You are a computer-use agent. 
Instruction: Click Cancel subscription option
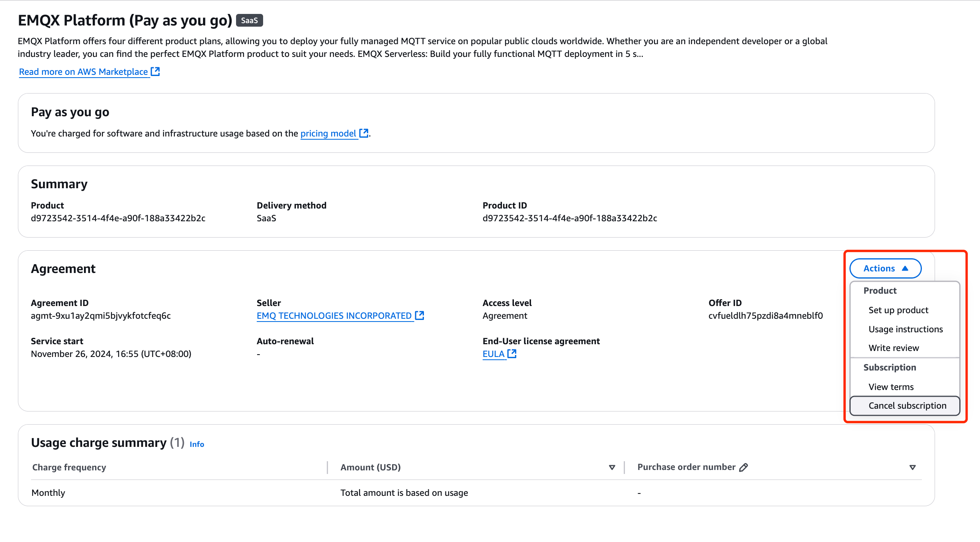click(907, 405)
